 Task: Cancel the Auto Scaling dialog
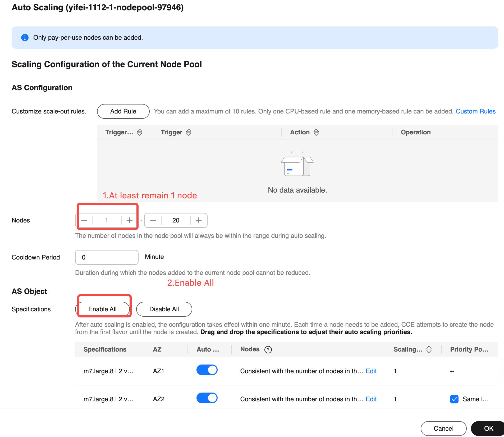coord(443,429)
